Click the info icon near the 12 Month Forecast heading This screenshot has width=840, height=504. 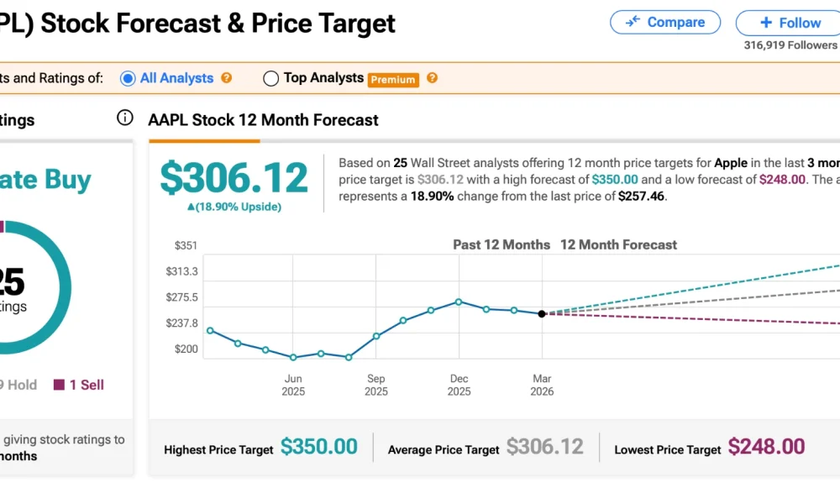[x=124, y=118]
